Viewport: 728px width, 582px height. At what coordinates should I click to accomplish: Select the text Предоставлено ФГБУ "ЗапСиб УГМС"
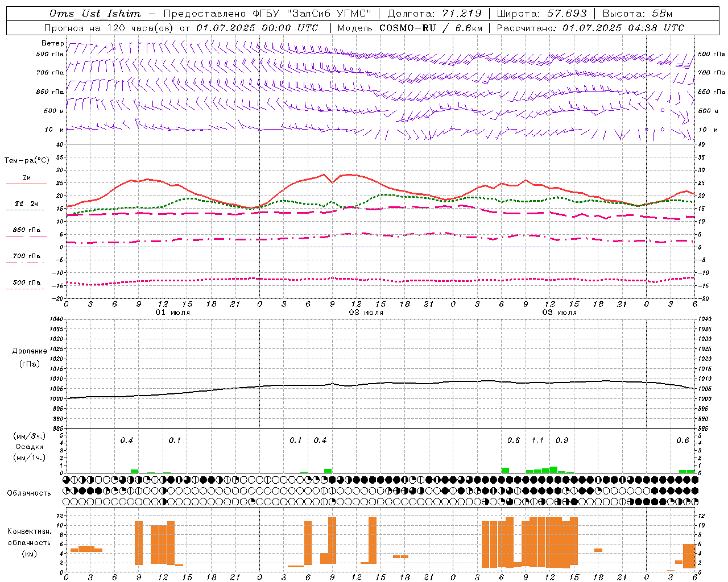click(267, 14)
